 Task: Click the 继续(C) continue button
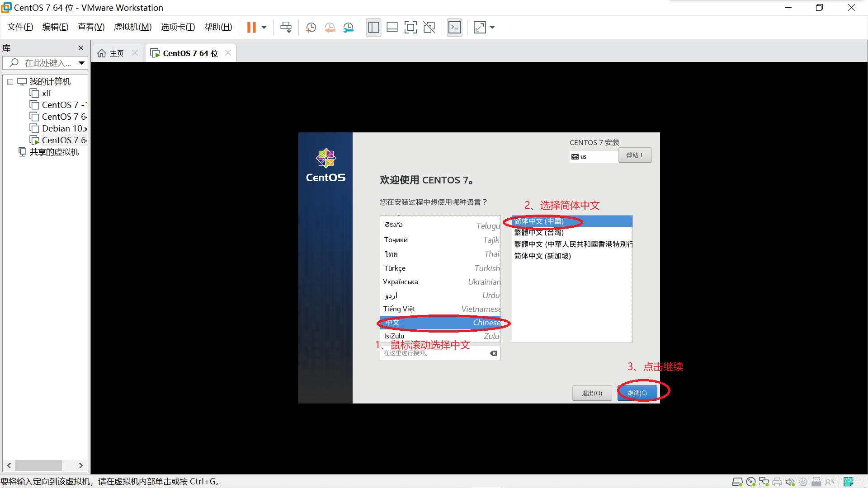click(x=637, y=393)
